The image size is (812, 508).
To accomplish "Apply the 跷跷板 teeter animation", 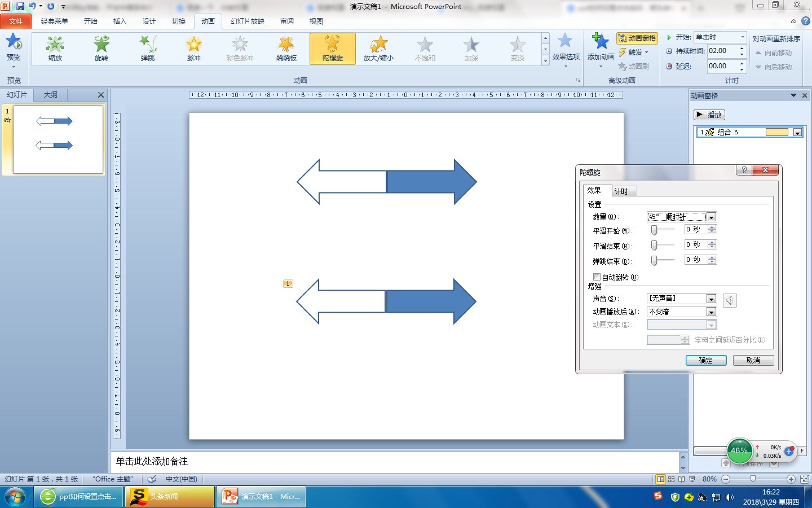I will 286,49.
